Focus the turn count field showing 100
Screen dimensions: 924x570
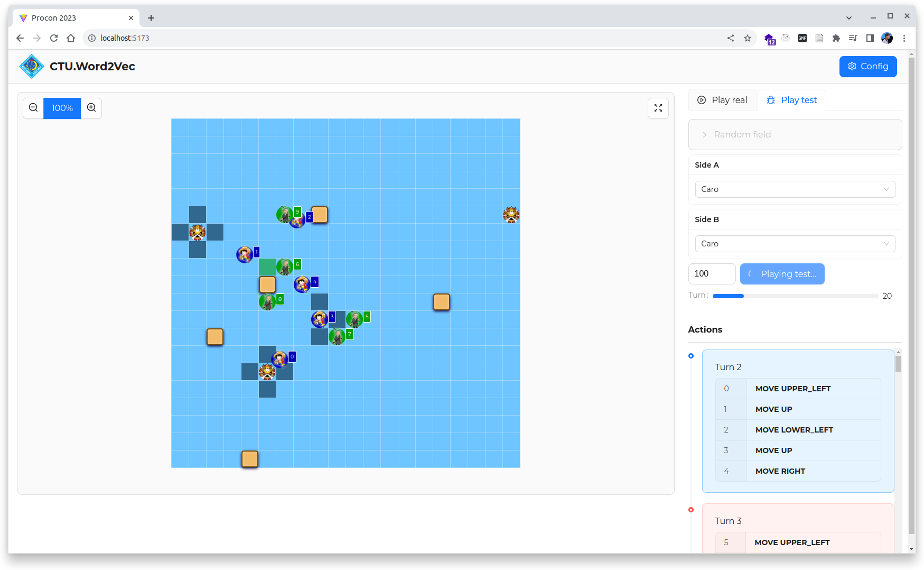point(712,274)
